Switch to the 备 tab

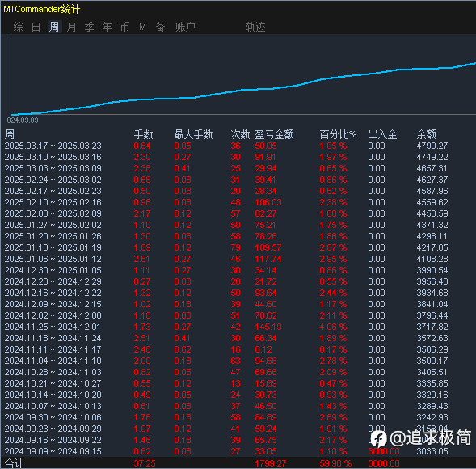click(160, 27)
